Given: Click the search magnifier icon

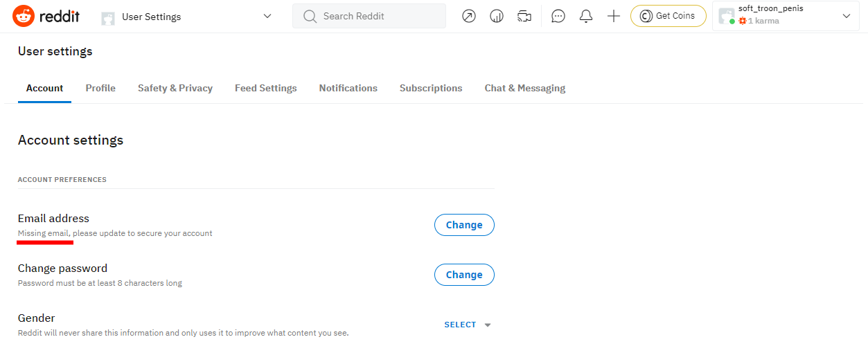Looking at the screenshot, I should (310, 16).
